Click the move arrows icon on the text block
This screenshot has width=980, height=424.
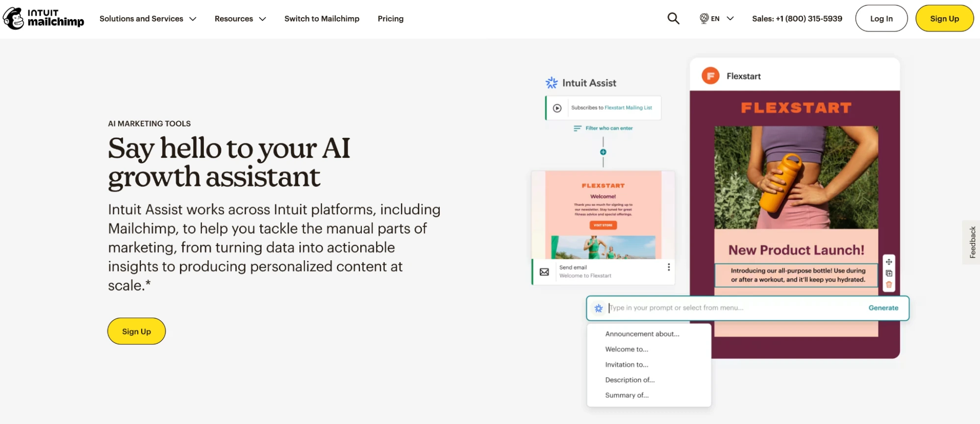click(889, 262)
